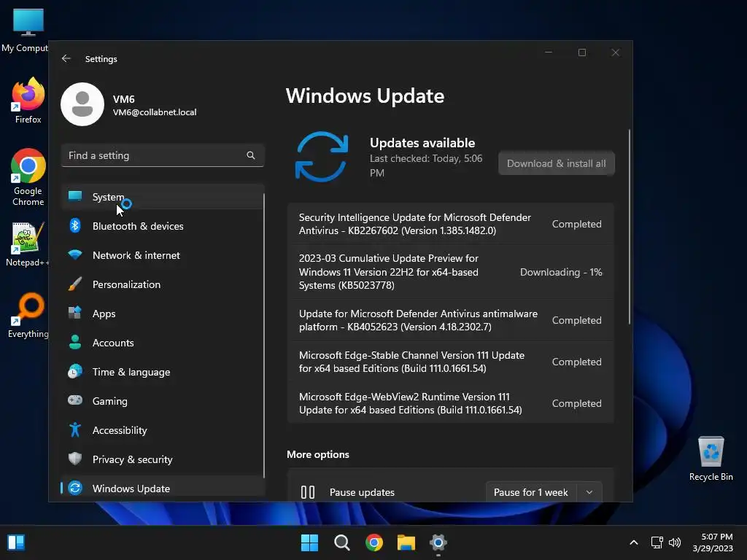Open the Windows Start button on taskbar
Viewport: 747px width, 560px height.
(309, 542)
